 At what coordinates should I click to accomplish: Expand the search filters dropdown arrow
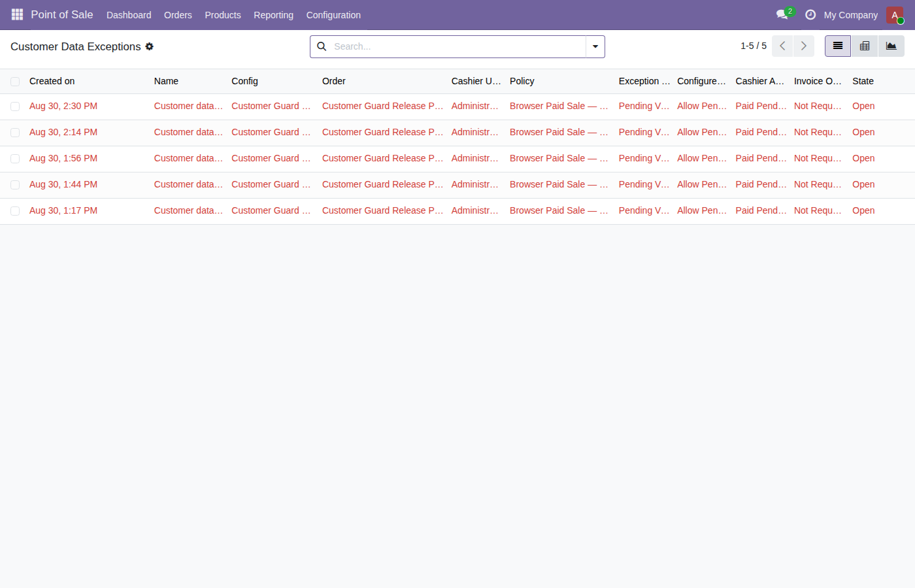coord(595,46)
